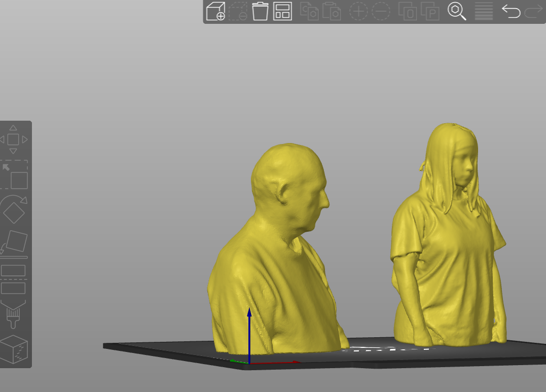This screenshot has width=546, height=392.
Task: Select the Move tool in the left toolbar
Action: [x=13, y=139]
